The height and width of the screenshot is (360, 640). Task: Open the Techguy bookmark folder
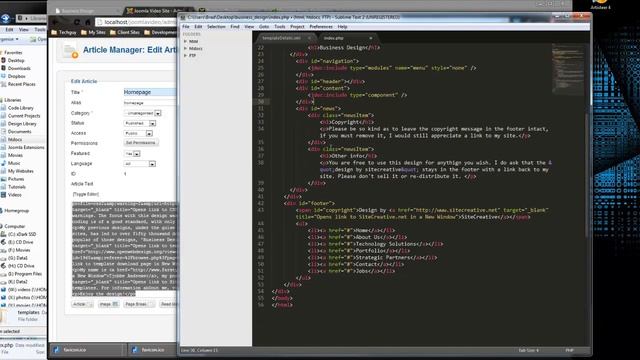(x=64, y=32)
